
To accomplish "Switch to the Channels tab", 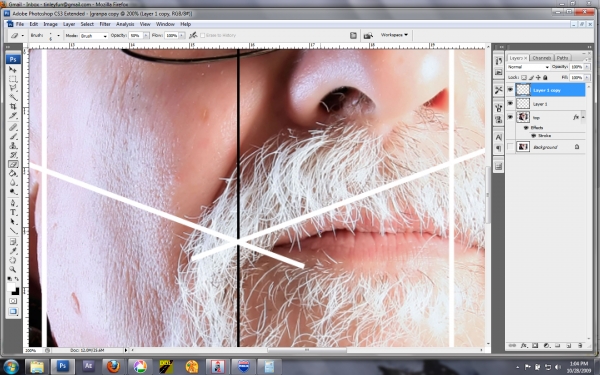I will 541,58.
